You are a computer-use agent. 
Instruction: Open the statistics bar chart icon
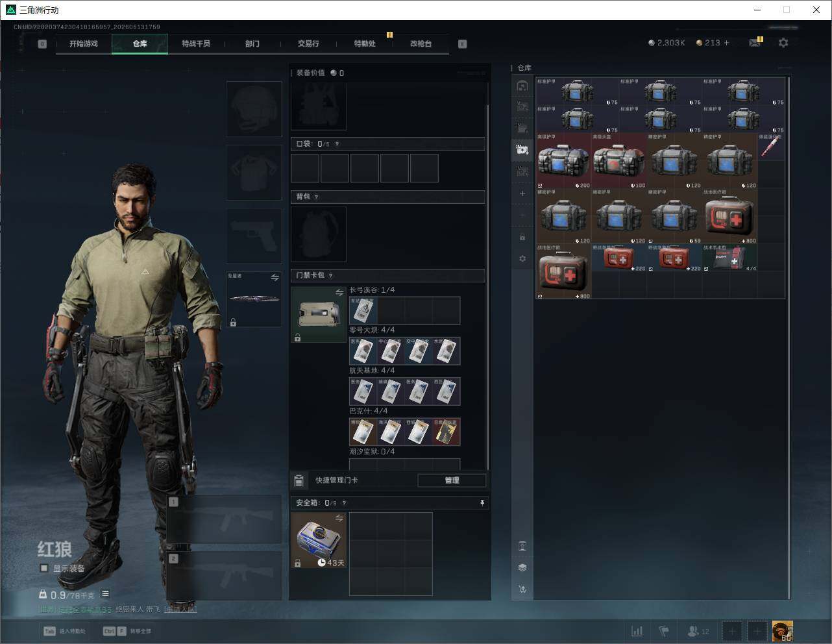637,631
